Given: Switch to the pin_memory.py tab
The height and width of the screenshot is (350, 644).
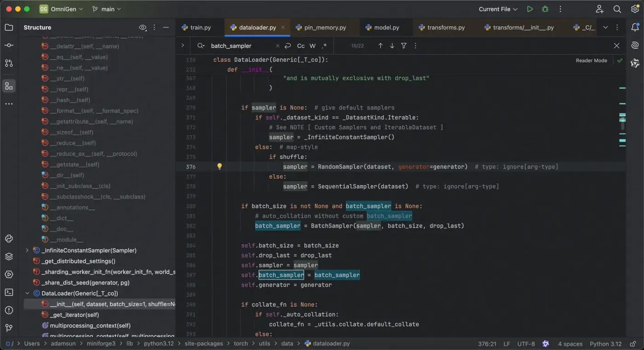Looking at the screenshot, I should pos(321,28).
